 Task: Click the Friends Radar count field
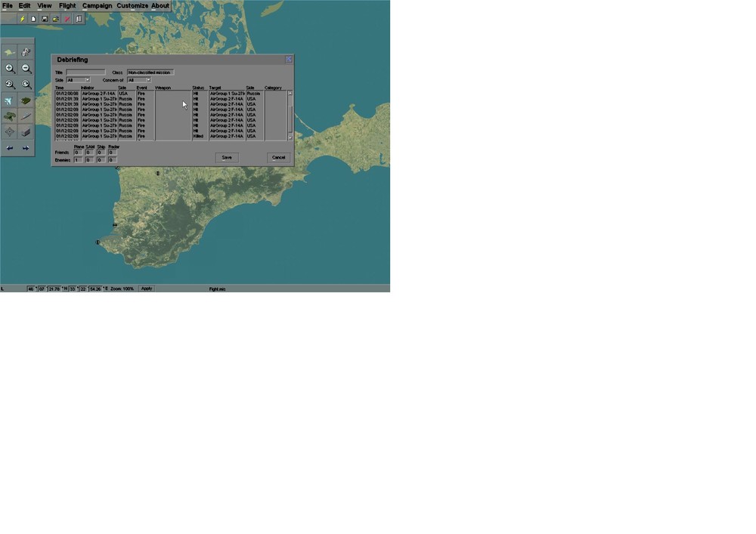pos(113,152)
